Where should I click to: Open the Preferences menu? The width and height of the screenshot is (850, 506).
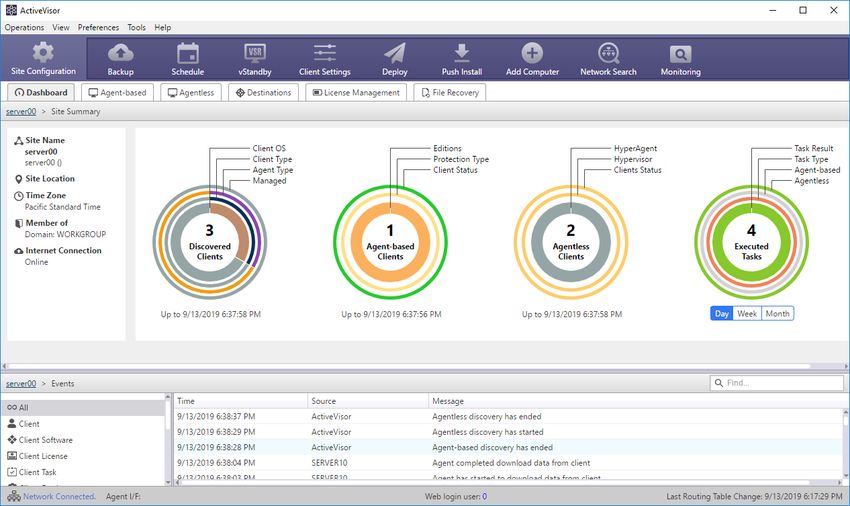pos(98,27)
